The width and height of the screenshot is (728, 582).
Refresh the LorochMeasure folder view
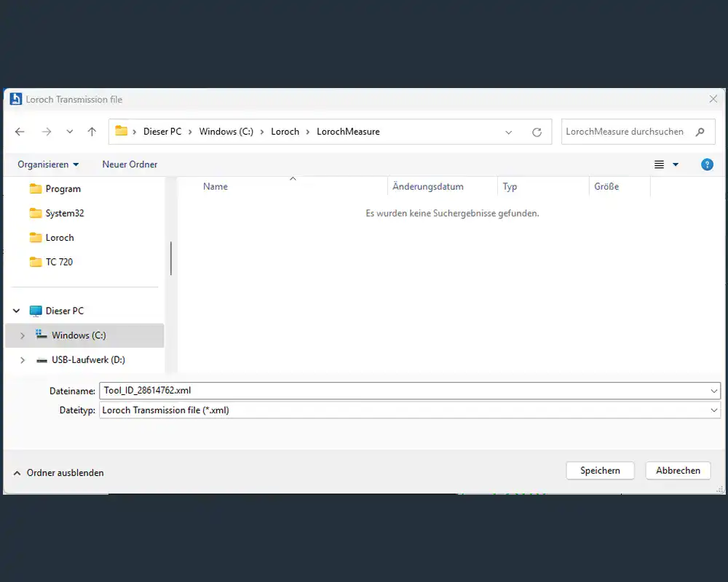coord(537,132)
